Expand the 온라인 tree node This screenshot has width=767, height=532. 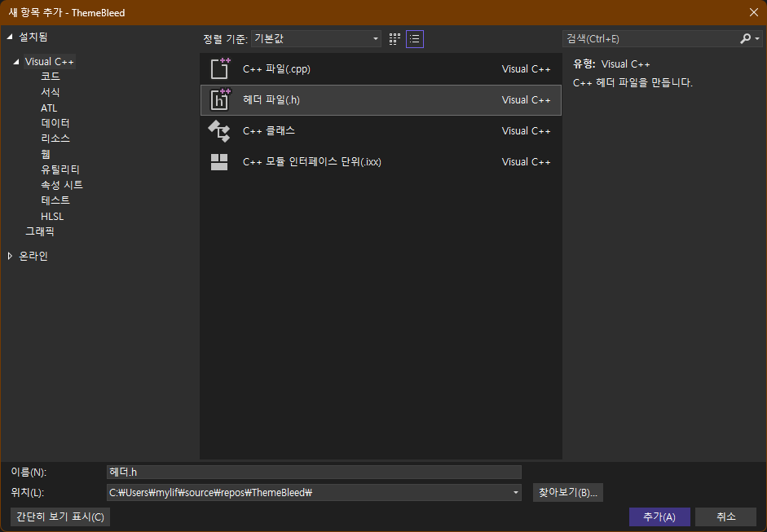[x=10, y=256]
